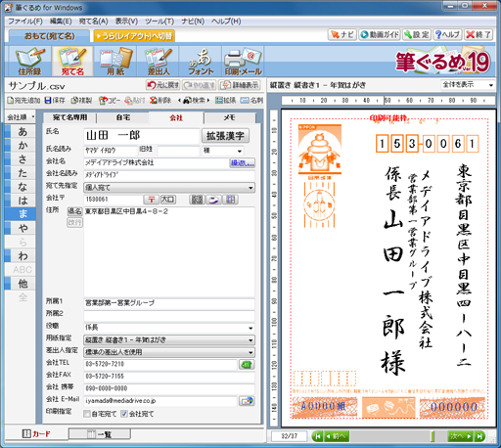Click 終了 to exit the application
501x448 pixels.
coord(478,34)
